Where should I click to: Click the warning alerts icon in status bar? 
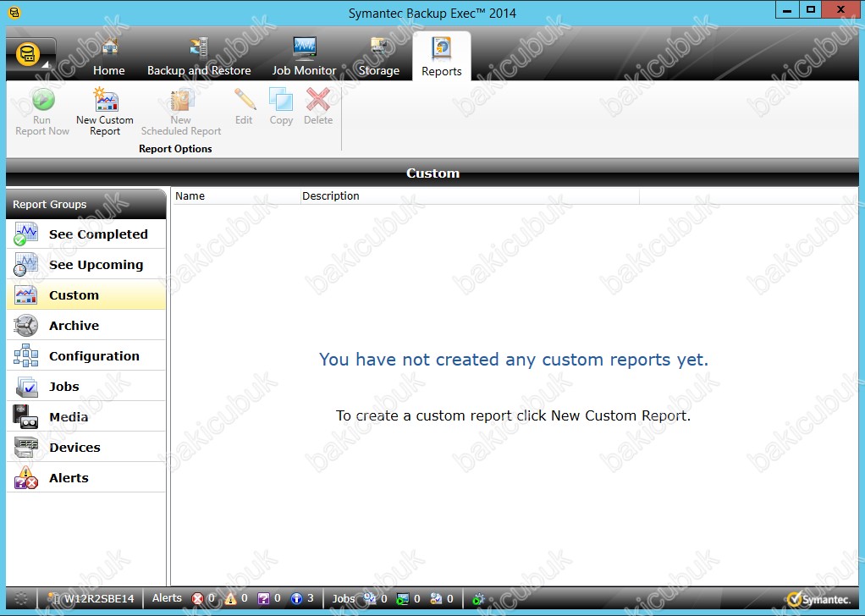(x=230, y=598)
